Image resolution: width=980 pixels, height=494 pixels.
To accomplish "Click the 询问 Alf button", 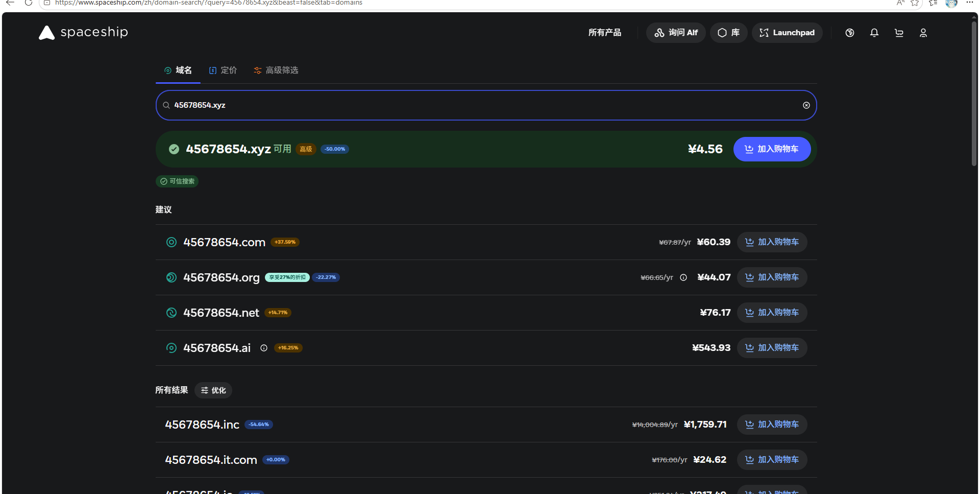I will click(676, 33).
